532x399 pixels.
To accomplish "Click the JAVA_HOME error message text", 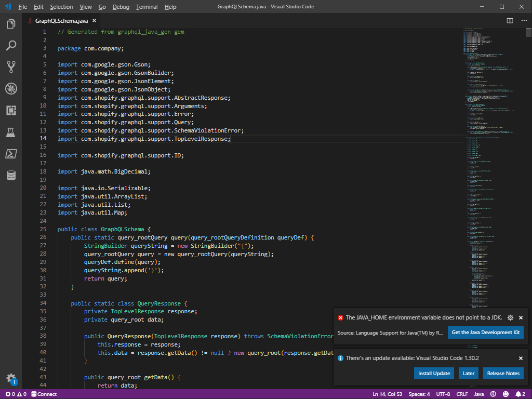I will tap(424, 317).
